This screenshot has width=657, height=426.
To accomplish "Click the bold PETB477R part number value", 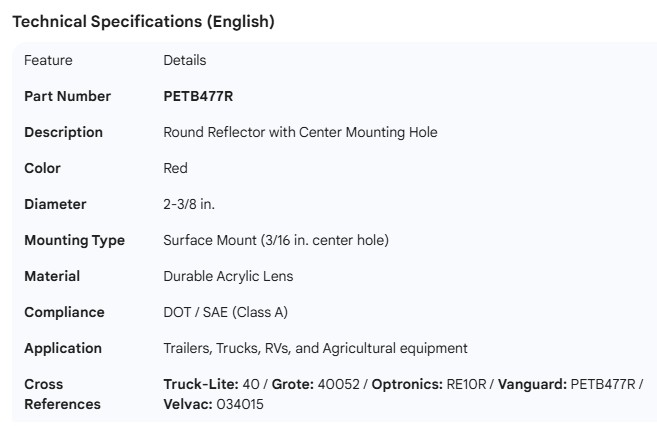I will [x=198, y=96].
